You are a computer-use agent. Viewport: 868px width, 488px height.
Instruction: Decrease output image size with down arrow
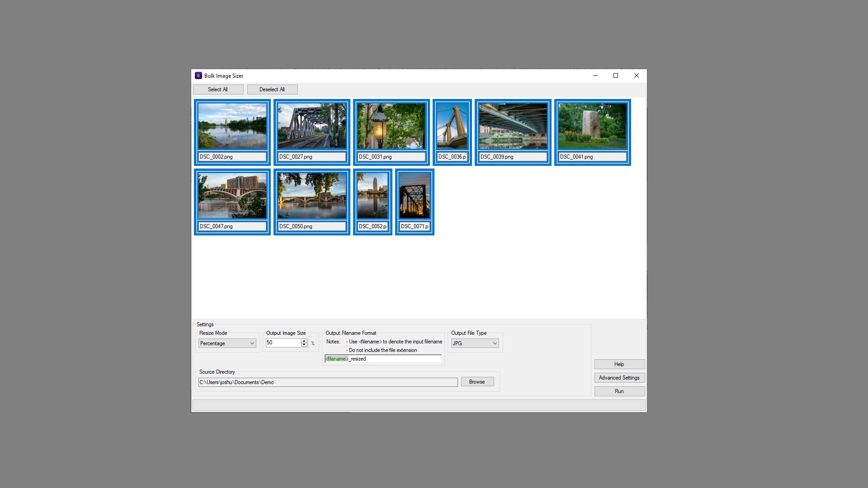coord(304,345)
